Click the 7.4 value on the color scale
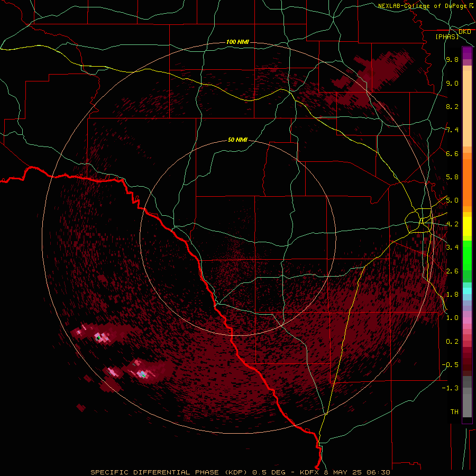Viewport: 476px width, 476px height. pyautogui.click(x=452, y=130)
